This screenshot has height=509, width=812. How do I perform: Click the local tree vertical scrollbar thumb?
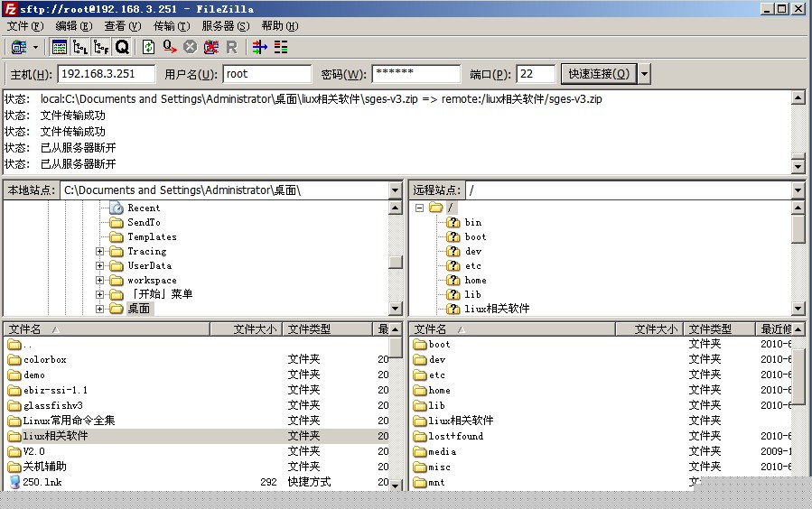click(396, 263)
